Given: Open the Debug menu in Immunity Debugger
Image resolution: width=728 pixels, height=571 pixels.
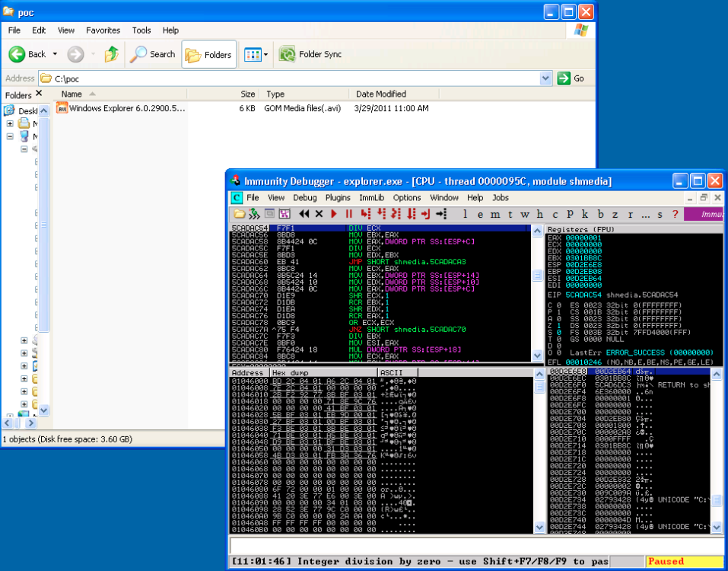Looking at the screenshot, I should [x=304, y=197].
